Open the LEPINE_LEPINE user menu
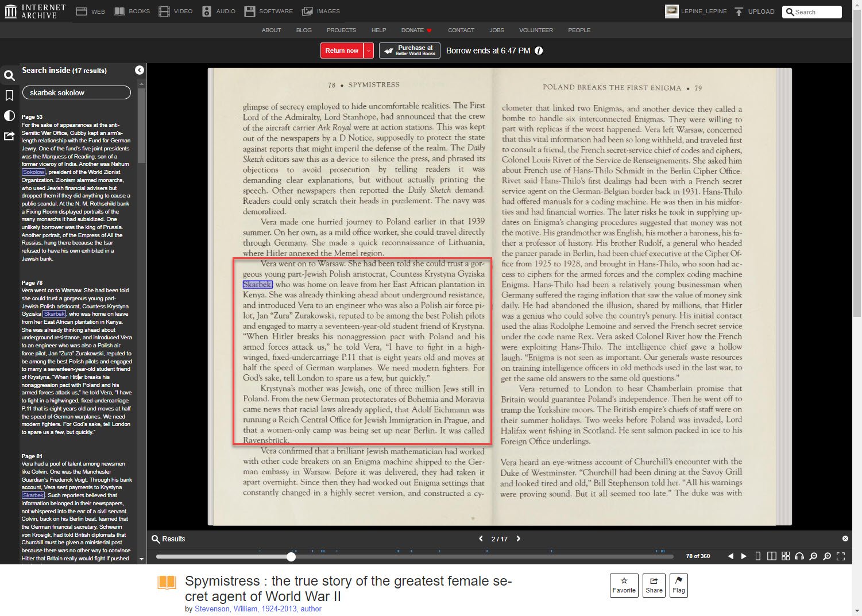This screenshot has width=862, height=616. [x=696, y=11]
